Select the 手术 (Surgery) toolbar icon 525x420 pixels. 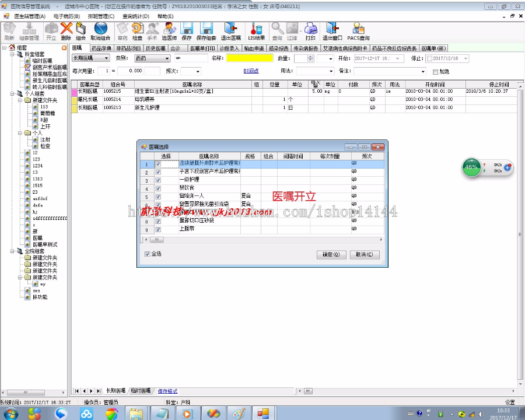click(153, 32)
